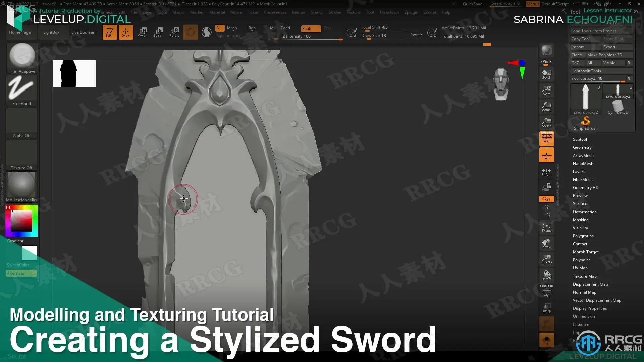Image resolution: width=644 pixels, height=362 pixels.
Task: Click the BPR render icon
Action: [546, 51]
